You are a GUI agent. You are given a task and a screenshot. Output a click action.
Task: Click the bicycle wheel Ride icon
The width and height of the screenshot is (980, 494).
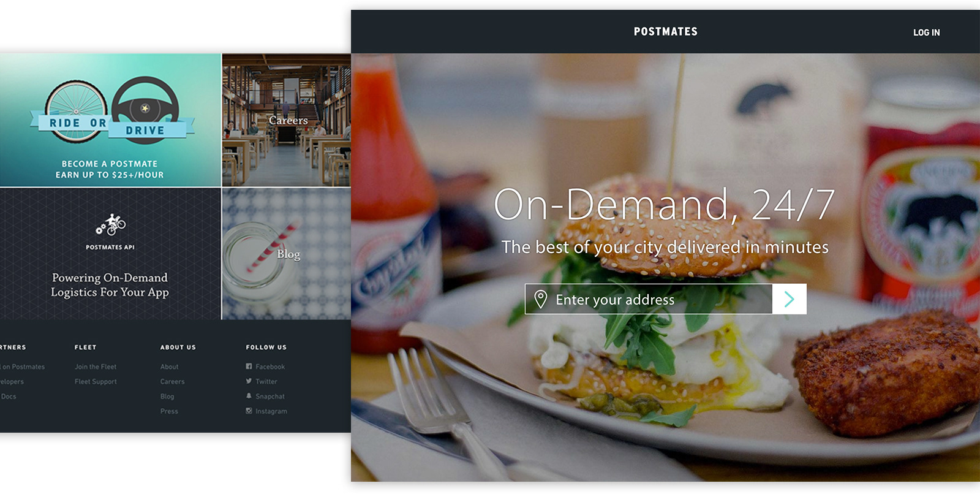coord(76,112)
